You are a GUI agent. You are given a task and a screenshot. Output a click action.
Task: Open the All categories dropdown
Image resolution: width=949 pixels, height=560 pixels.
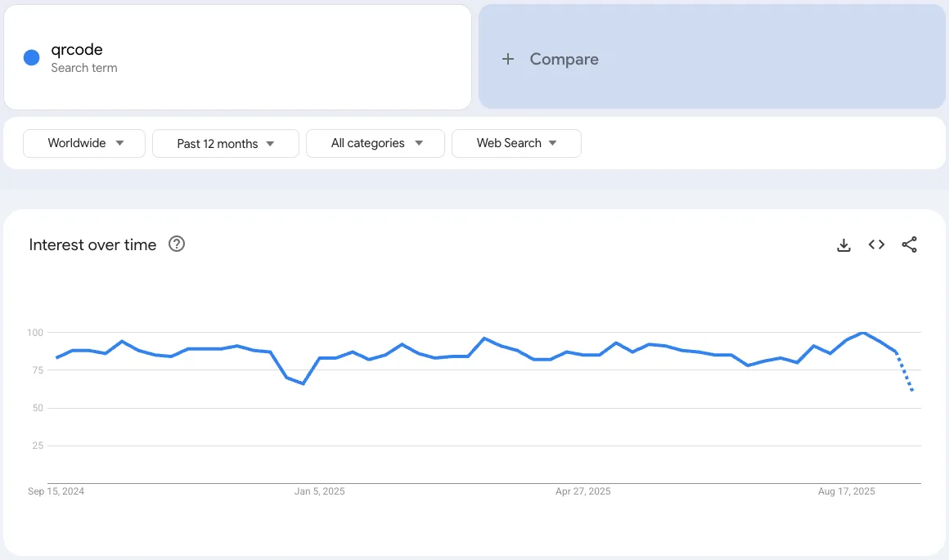click(376, 143)
